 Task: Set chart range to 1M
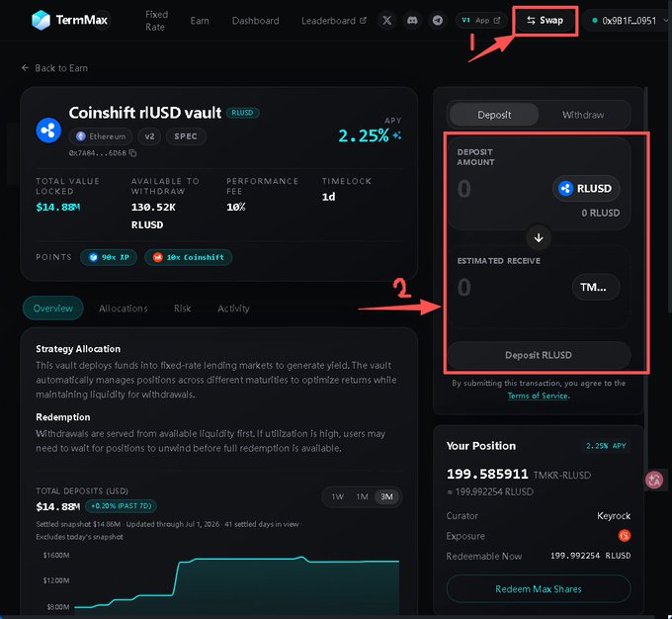pyautogui.click(x=362, y=496)
